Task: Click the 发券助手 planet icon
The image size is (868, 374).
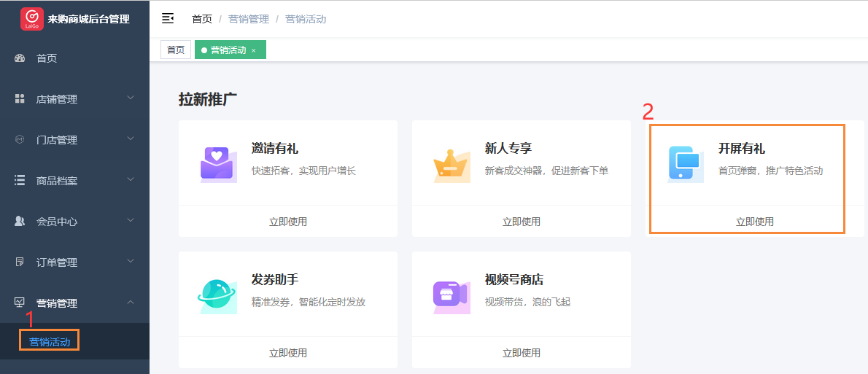Action: (217, 295)
